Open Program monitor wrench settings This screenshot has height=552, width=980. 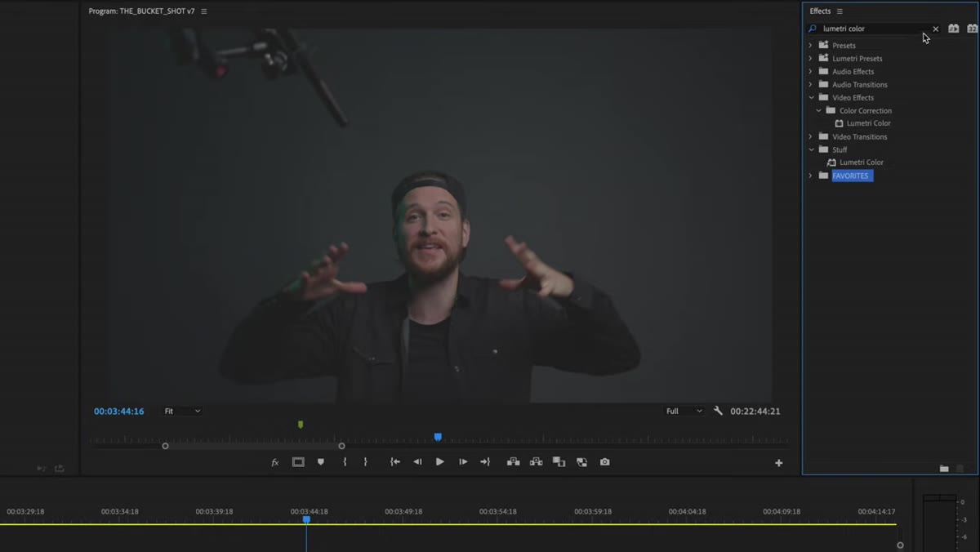click(719, 412)
